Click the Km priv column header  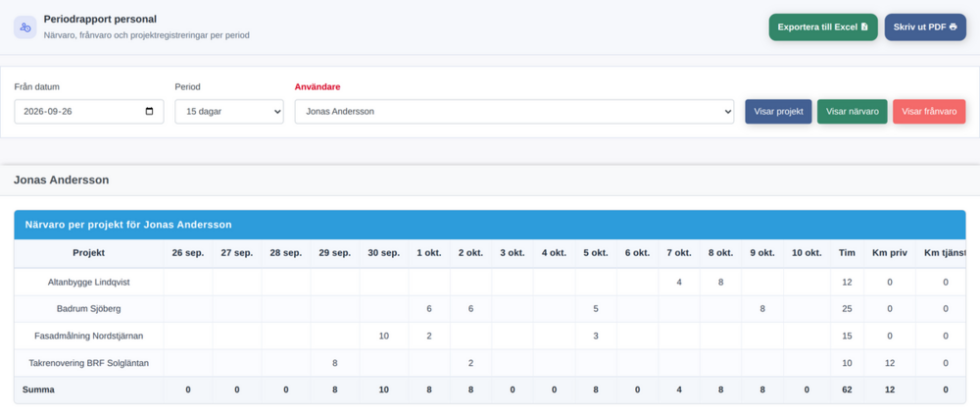point(890,253)
